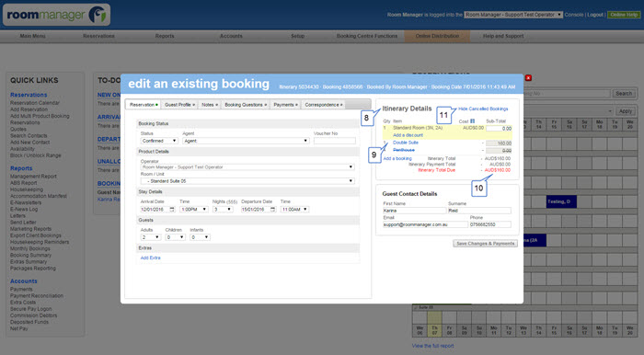This screenshot has width=644, height=355.
Task: Click the Room Manager logo
Action: 56,15
